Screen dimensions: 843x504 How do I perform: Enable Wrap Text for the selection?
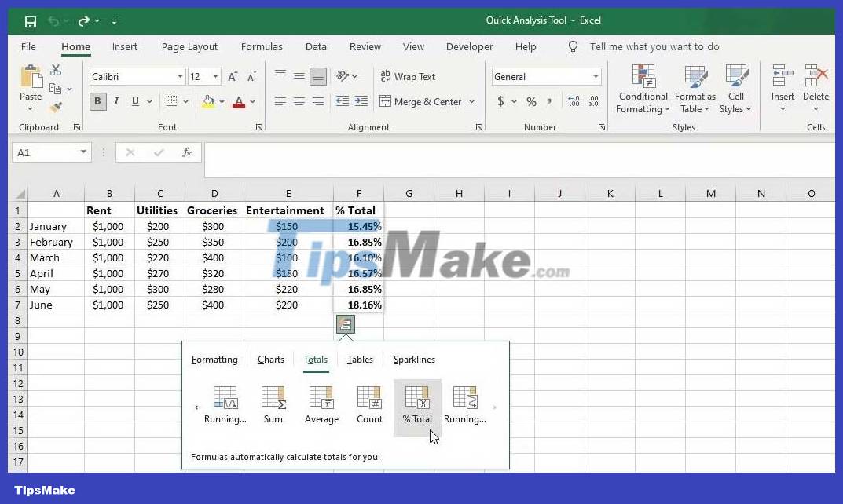click(408, 76)
